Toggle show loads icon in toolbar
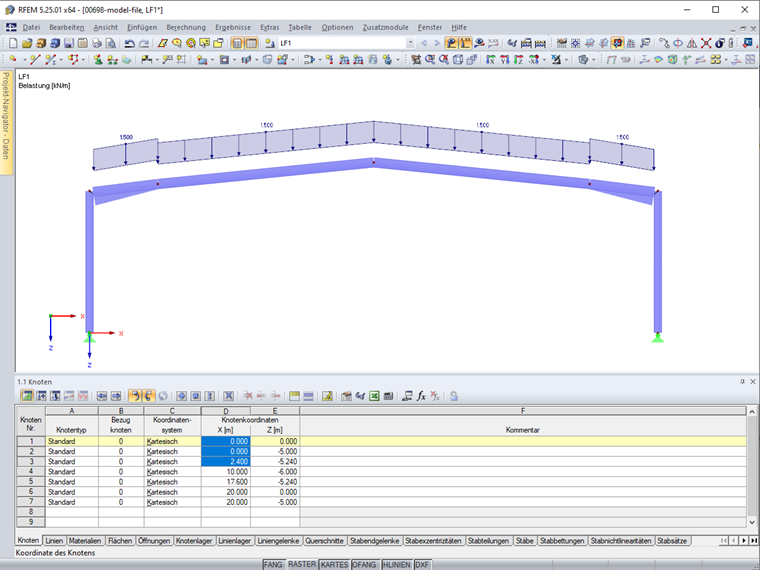This screenshot has width=760, height=570. pyautogui.click(x=451, y=43)
